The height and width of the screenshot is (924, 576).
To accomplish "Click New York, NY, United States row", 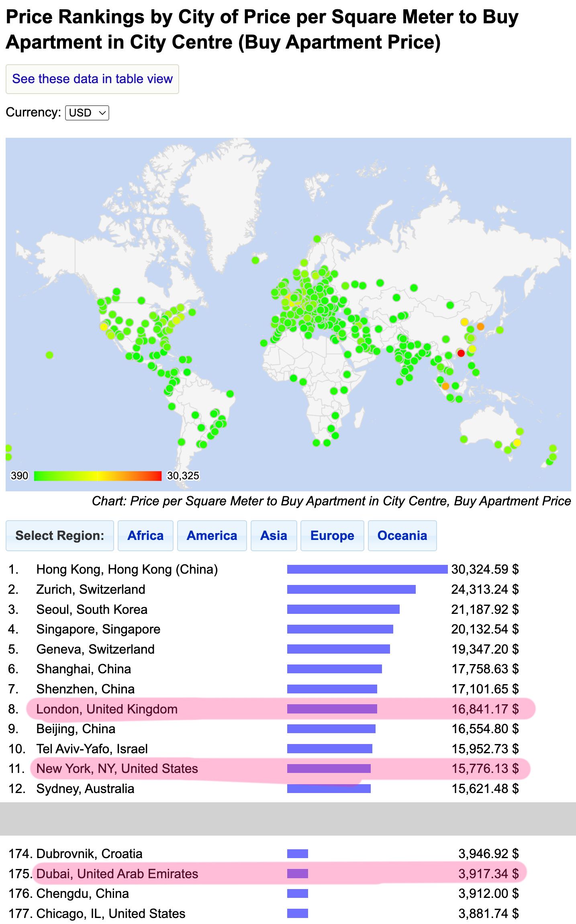I will pos(263,769).
